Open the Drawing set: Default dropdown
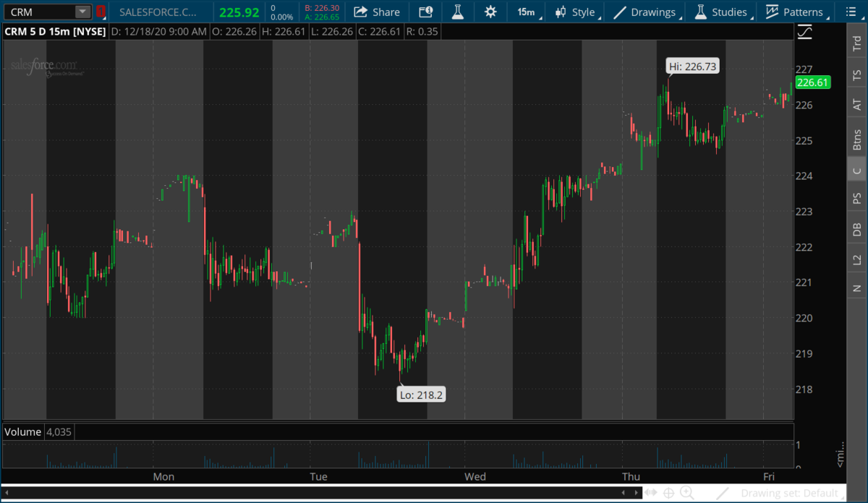Image resolution: width=868 pixels, height=503 pixels. 793,493
